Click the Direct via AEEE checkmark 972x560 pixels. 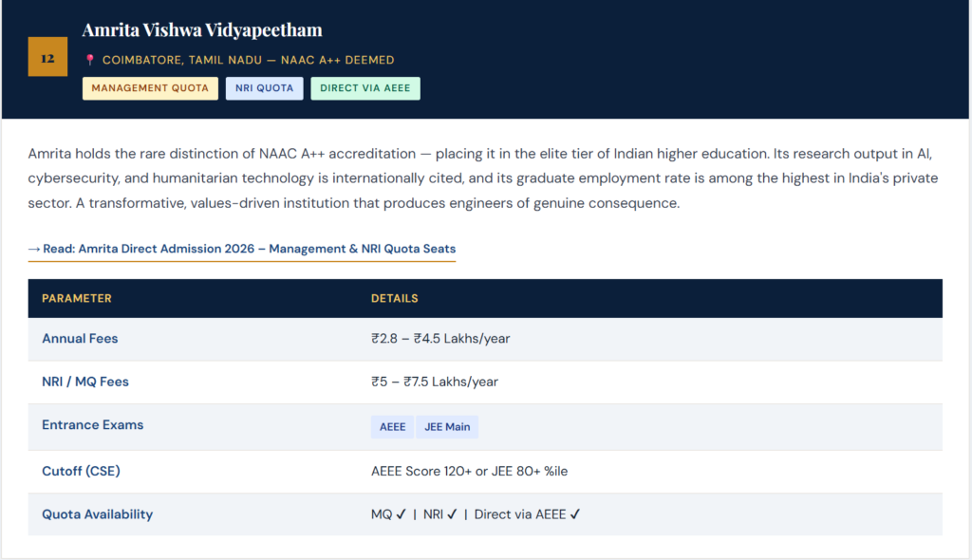tap(575, 514)
